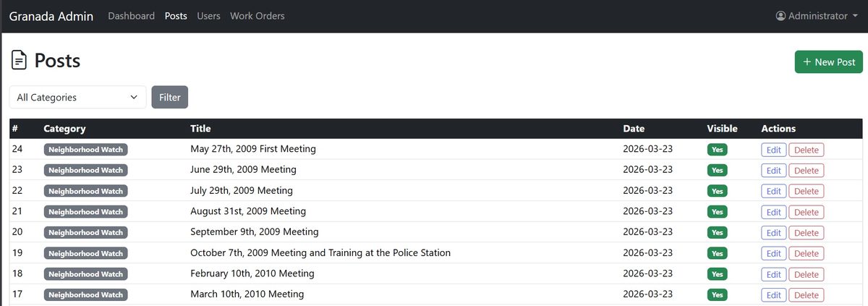Delete the June 29th, 2009 Meeting post
The width and height of the screenshot is (868, 306).
coord(807,171)
